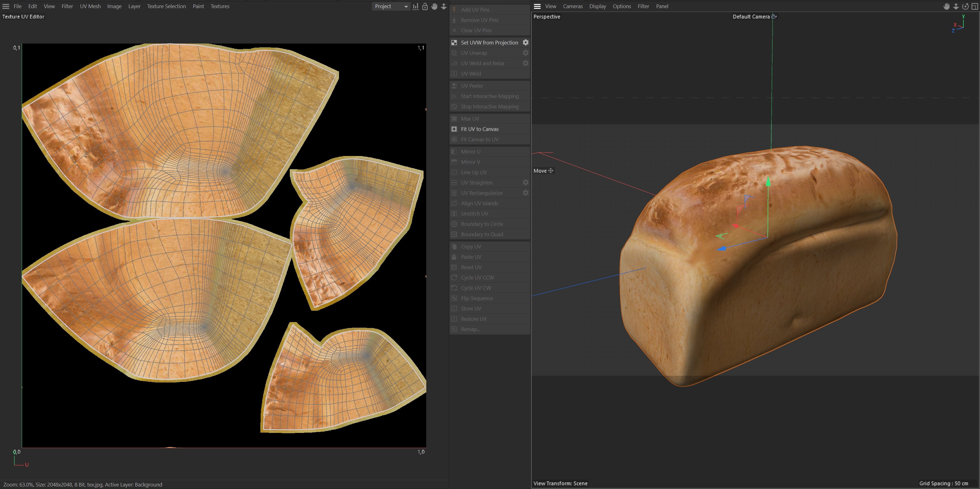The height and width of the screenshot is (489, 980).
Task: Click the viewport toggle layout icon
Action: click(974, 7)
